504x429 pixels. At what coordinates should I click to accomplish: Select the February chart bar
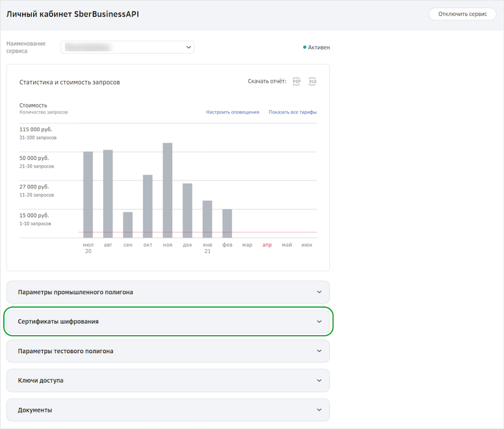tap(227, 224)
